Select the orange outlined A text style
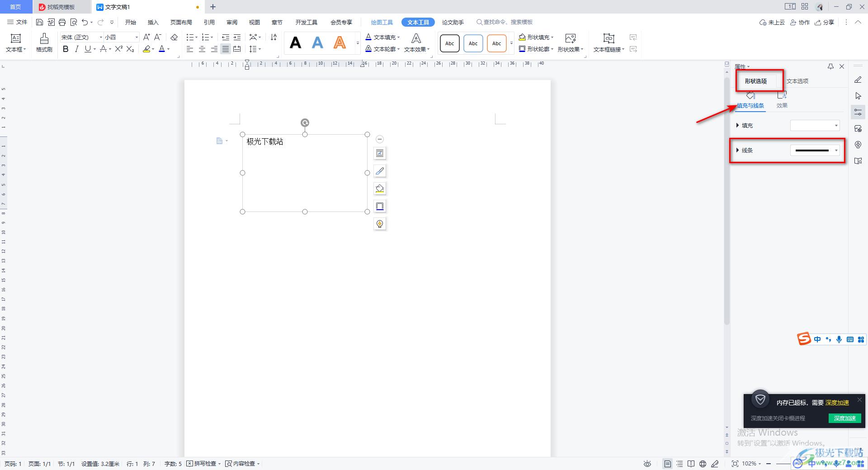The width and height of the screenshot is (868, 470). [x=340, y=43]
